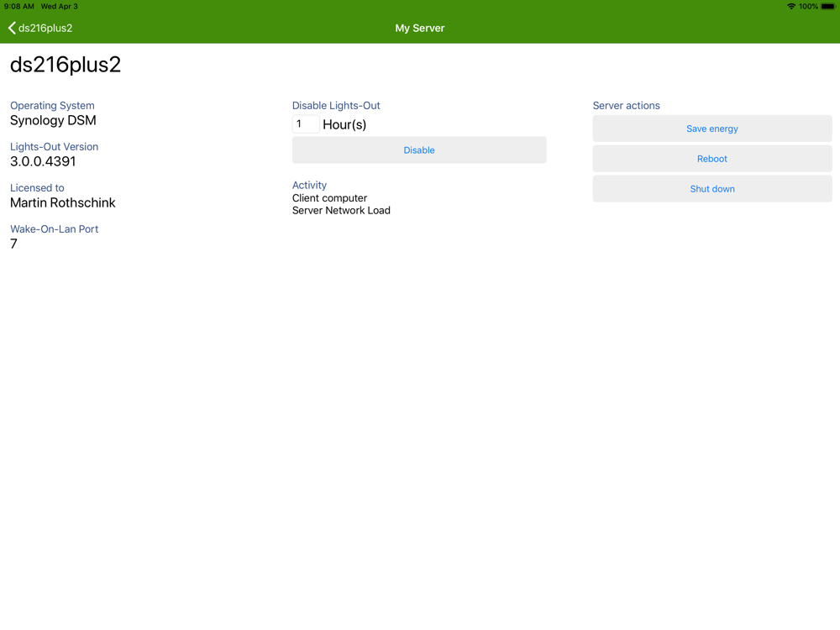Click the Wi-Fi status icon

click(790, 7)
